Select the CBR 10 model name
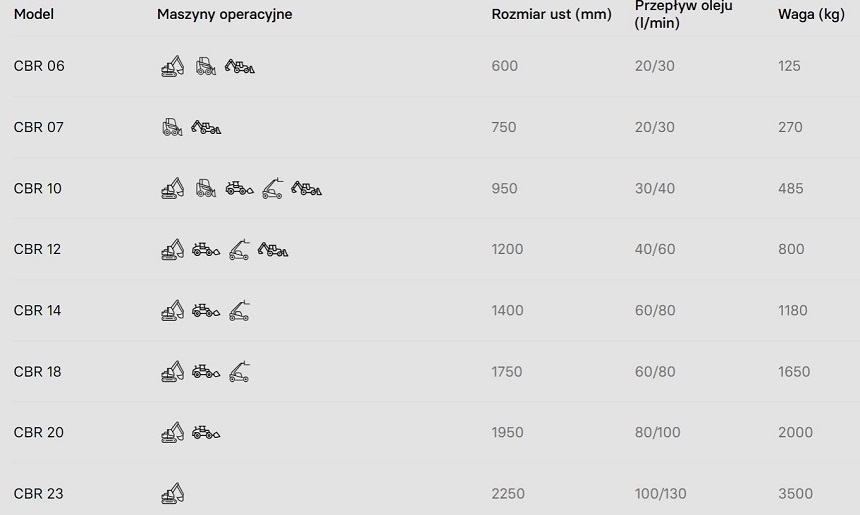The width and height of the screenshot is (860, 515). [x=38, y=189]
